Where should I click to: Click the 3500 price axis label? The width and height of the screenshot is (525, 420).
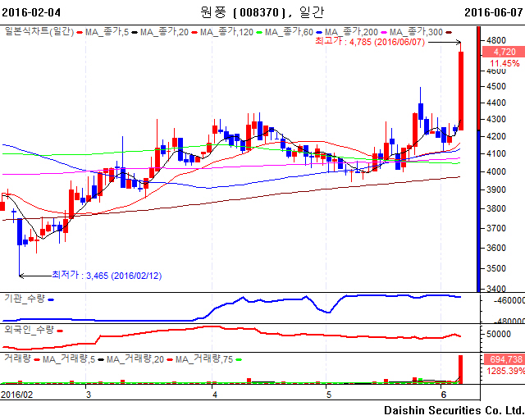click(496, 268)
